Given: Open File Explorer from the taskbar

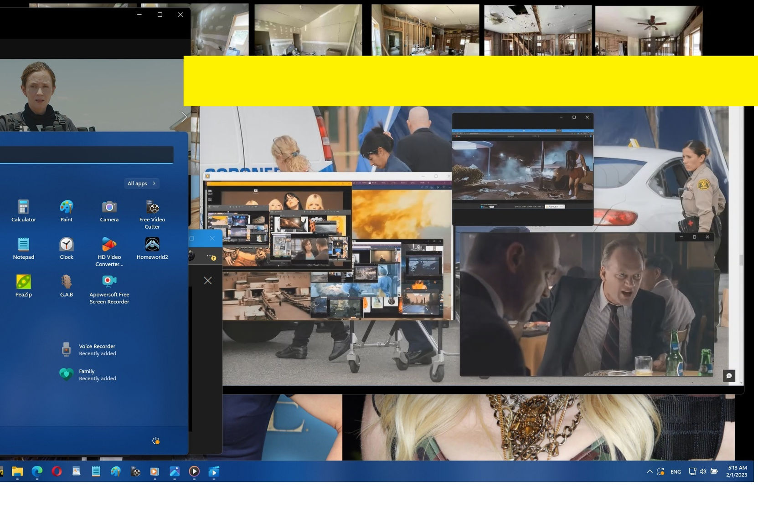Looking at the screenshot, I should pyautogui.click(x=17, y=471).
